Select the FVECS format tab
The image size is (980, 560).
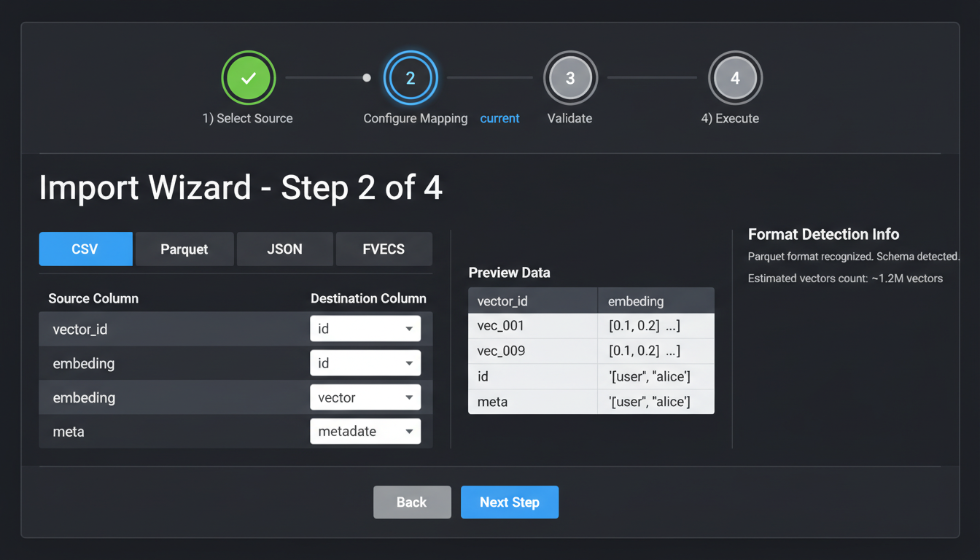point(384,249)
